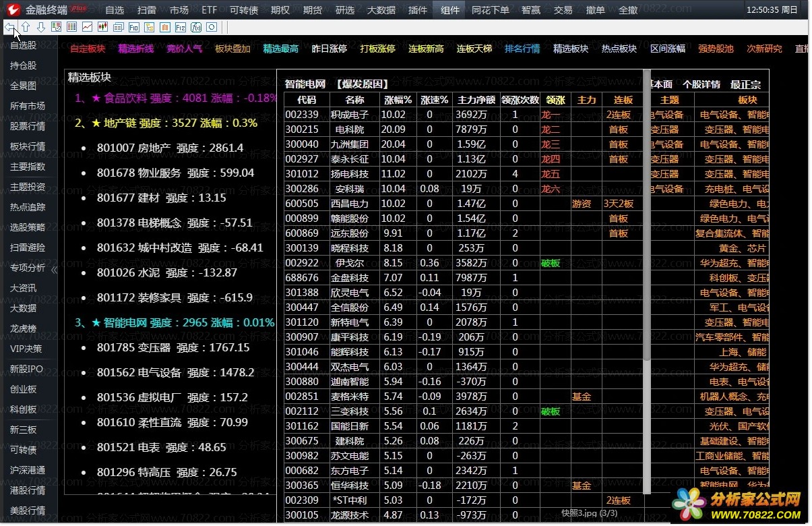Open 热点追踪 in the left sidebar
The height and width of the screenshot is (526, 812).
click(x=28, y=207)
